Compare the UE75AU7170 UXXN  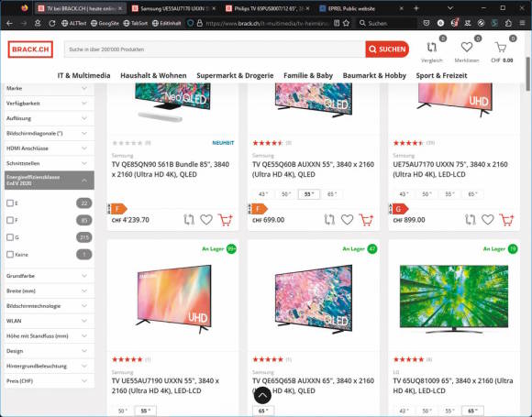pos(471,220)
